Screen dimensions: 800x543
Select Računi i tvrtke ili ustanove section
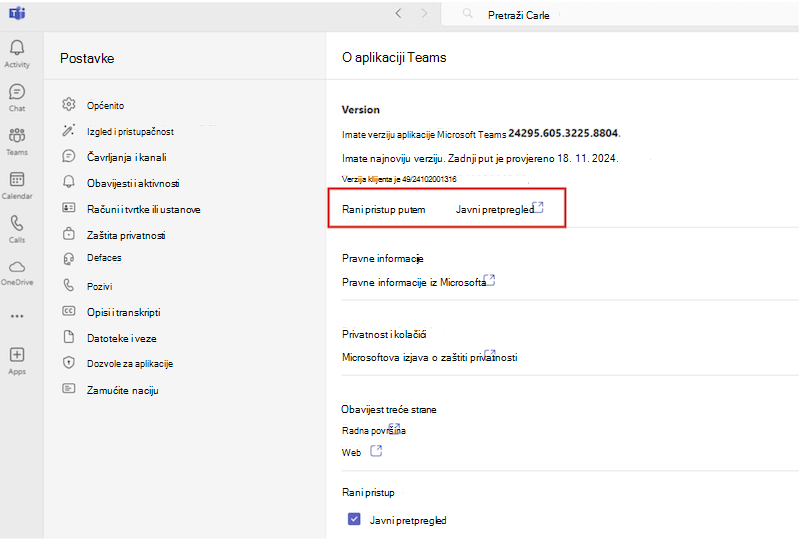click(x=144, y=210)
